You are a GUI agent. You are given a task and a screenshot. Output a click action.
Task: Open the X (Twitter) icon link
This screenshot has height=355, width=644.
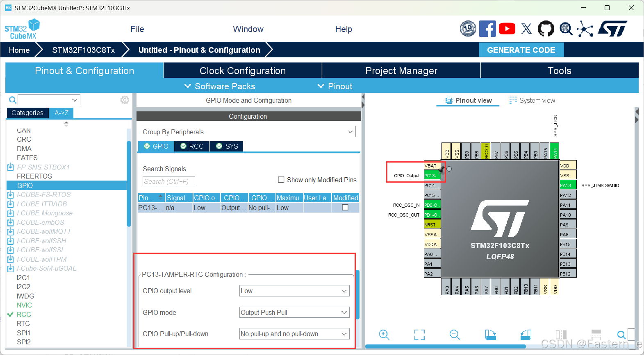click(526, 29)
